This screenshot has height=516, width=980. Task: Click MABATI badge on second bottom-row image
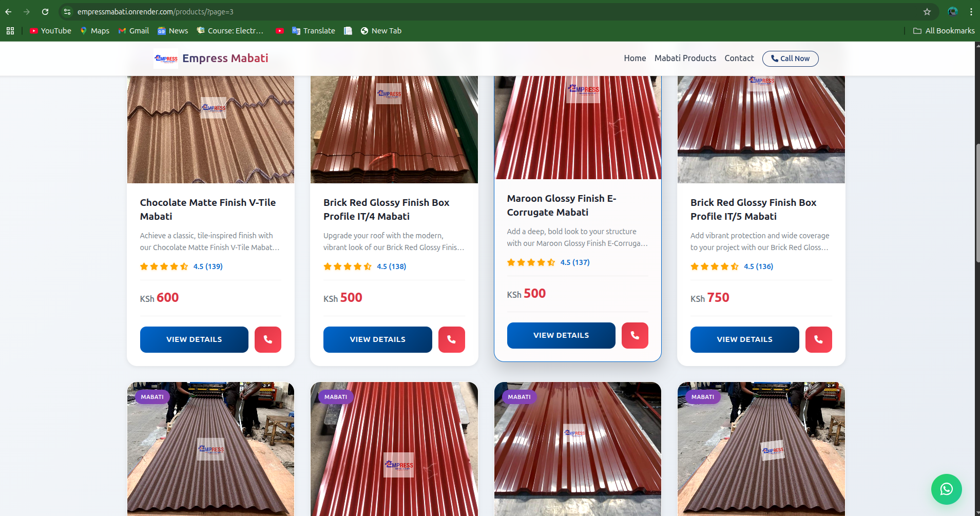coord(336,397)
